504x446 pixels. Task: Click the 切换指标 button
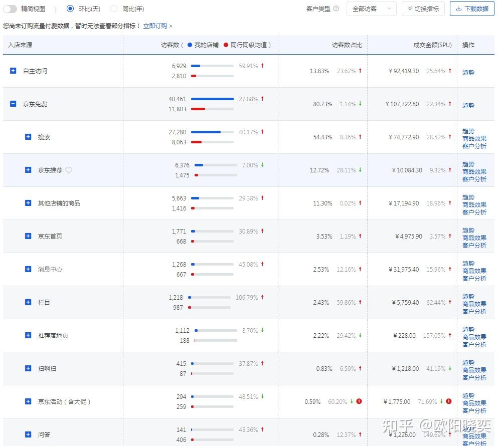pyautogui.click(x=423, y=9)
